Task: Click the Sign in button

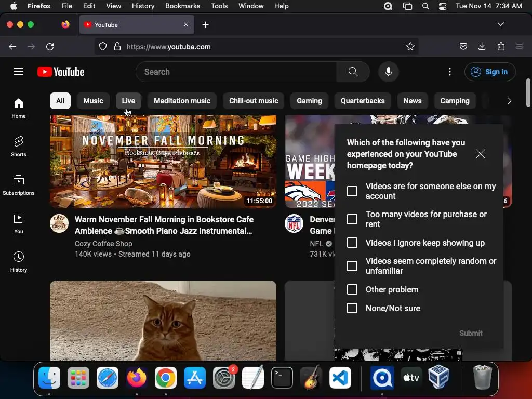Action: (x=490, y=72)
